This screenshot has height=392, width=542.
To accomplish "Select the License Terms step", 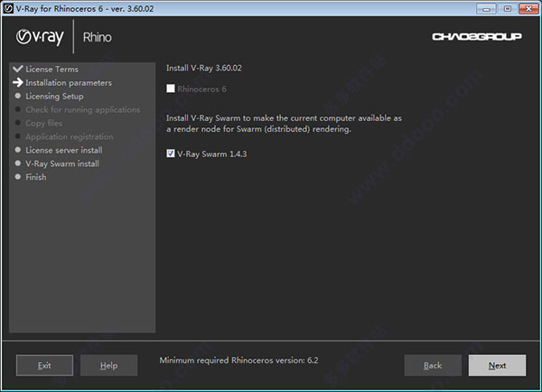I will tap(51, 70).
